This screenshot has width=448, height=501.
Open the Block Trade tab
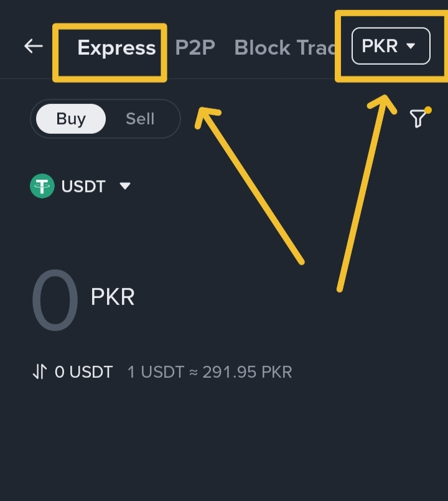[x=284, y=48]
